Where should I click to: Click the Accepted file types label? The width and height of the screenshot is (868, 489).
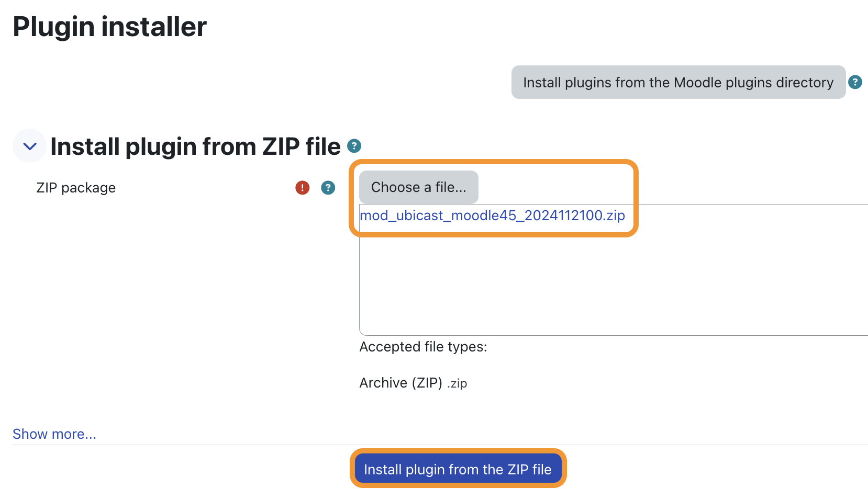(x=423, y=347)
